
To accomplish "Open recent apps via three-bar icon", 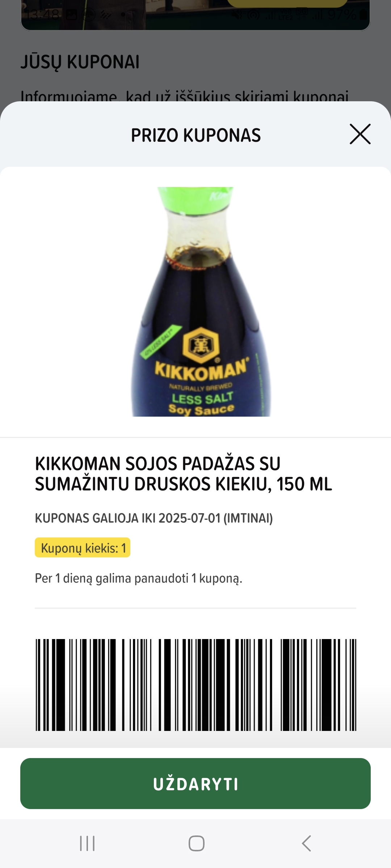I will [87, 843].
